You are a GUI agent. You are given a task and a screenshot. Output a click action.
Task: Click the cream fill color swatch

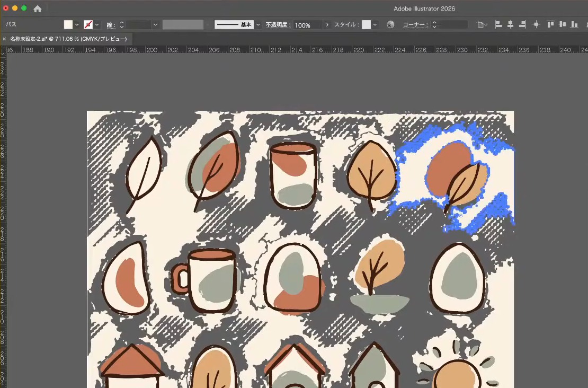click(68, 25)
